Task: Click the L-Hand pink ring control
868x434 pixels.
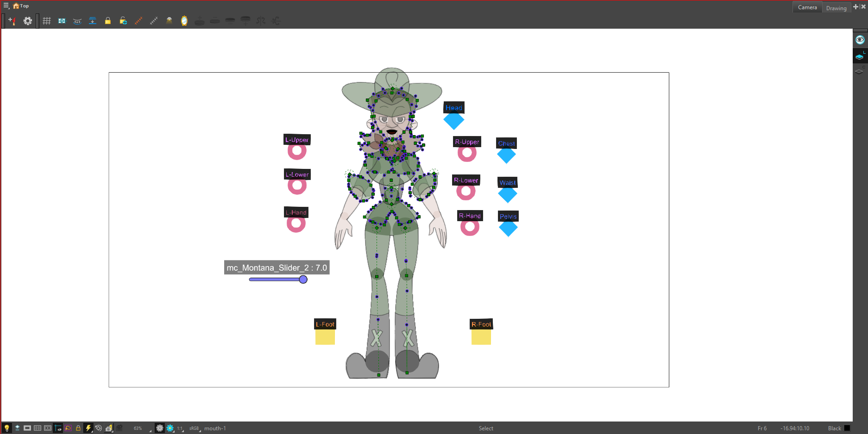Action: 296,223
